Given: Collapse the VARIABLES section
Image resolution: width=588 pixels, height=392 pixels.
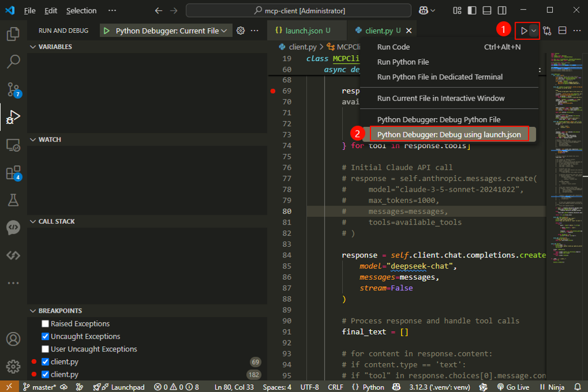Looking at the screenshot, I should coord(33,47).
